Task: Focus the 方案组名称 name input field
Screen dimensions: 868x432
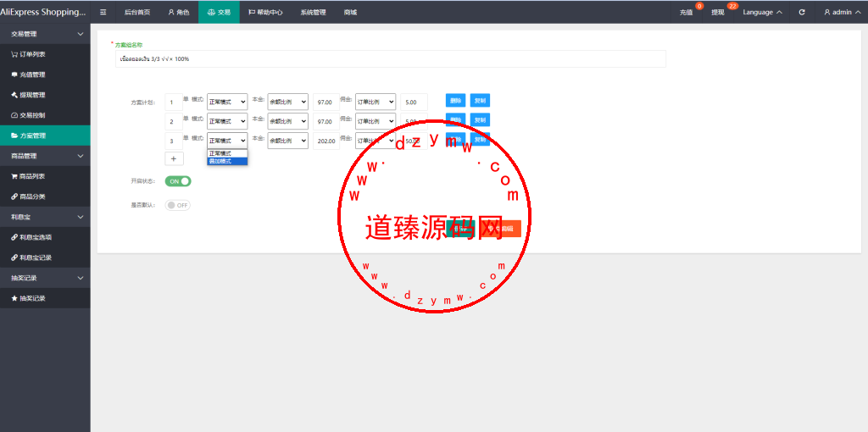Action: 390,58
